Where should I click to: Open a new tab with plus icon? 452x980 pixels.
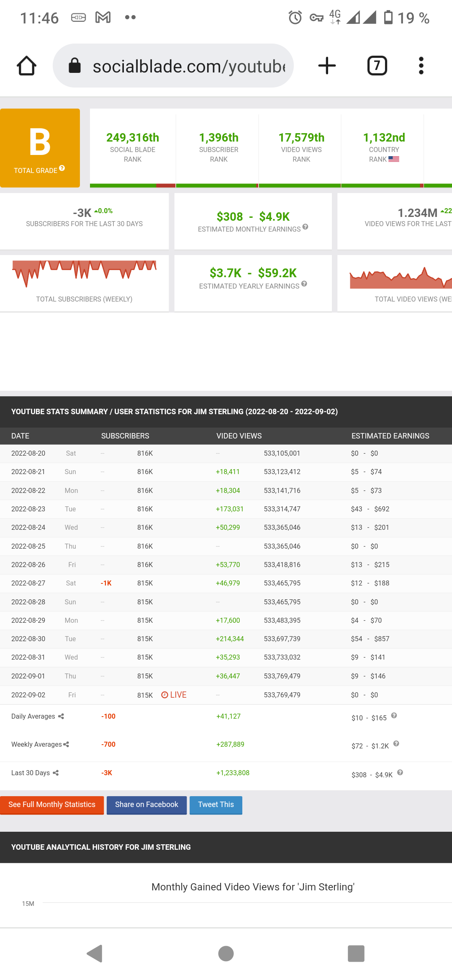pos(327,66)
